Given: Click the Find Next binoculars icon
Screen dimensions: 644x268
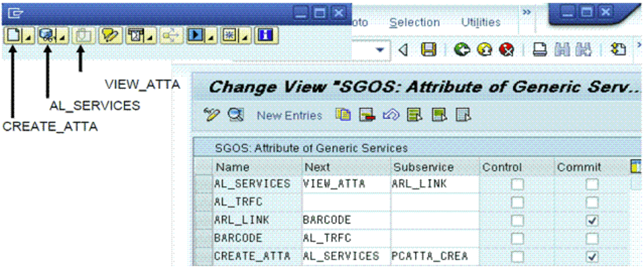Looking at the screenshot, I should (584, 50).
